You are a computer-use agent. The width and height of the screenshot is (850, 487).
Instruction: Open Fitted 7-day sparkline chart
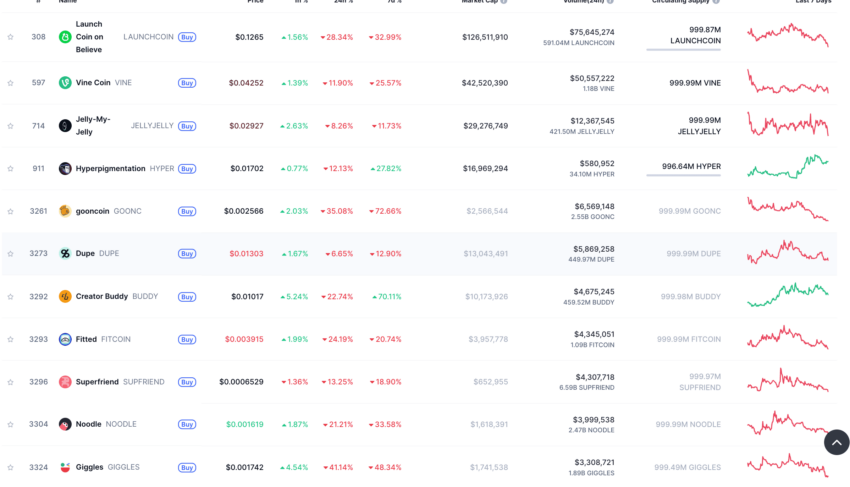[788, 337]
